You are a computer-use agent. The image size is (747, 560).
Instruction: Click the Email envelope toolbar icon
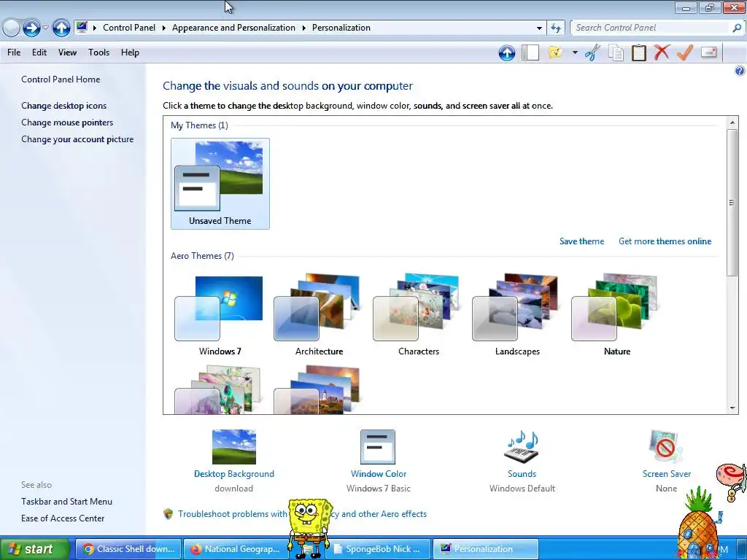point(709,52)
